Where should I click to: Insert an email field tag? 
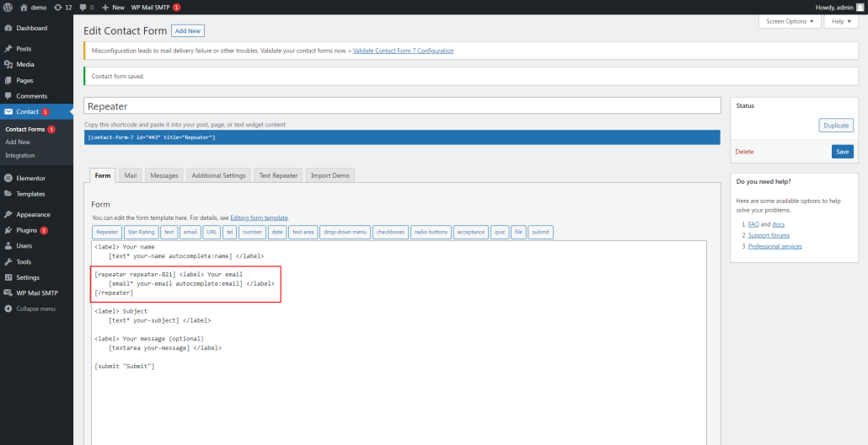[x=190, y=232]
